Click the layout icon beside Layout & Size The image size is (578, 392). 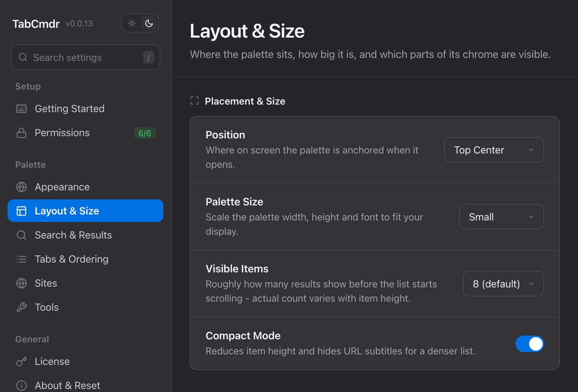21,211
